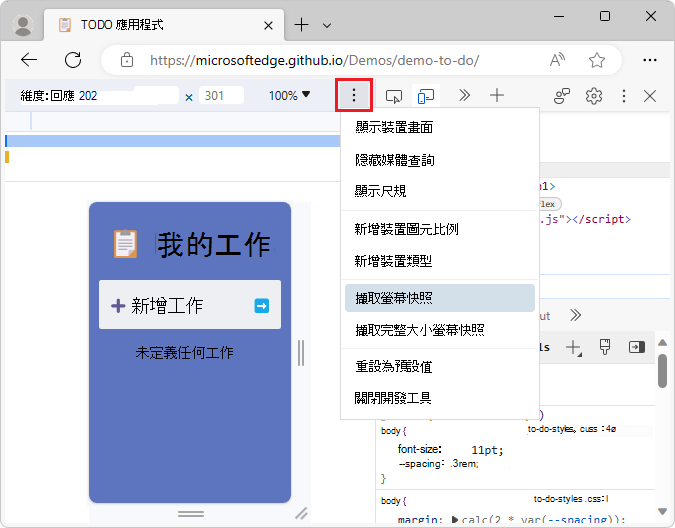Image resolution: width=675 pixels, height=528 pixels.
Task: Select the TODO 應用程式 tab
Action: (x=164, y=25)
